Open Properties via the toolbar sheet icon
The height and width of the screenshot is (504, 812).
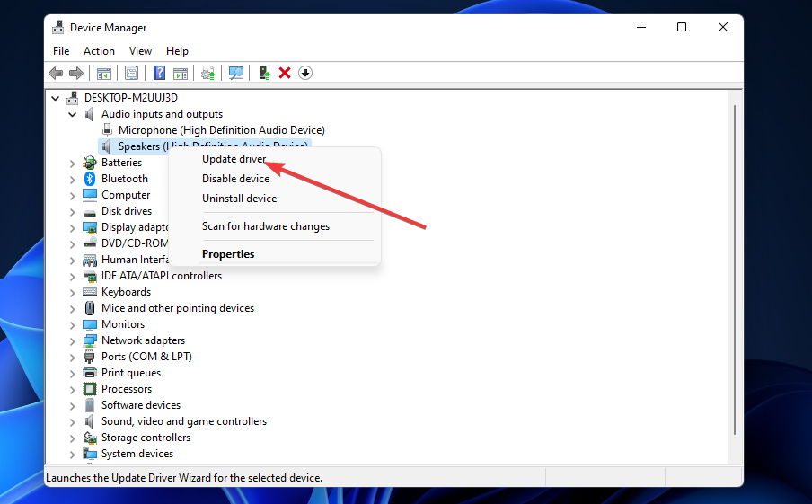131,73
